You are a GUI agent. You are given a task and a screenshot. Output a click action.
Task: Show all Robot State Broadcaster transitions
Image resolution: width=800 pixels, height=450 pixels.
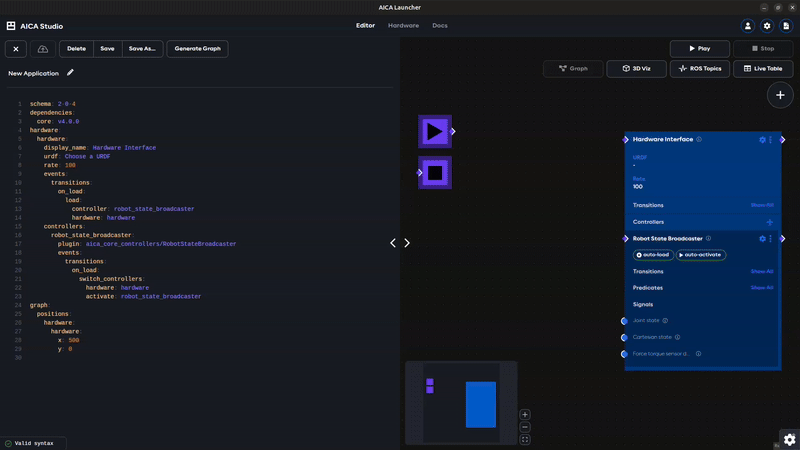pos(762,271)
